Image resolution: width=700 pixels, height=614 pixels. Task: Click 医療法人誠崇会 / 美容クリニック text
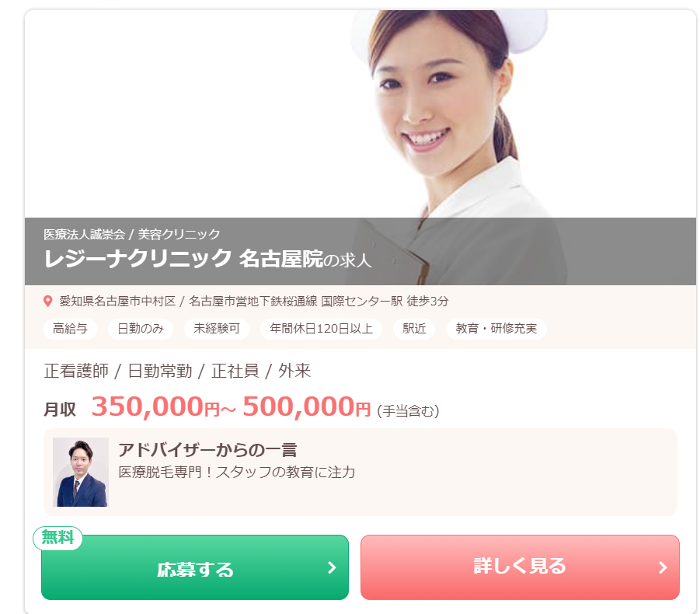click(132, 234)
